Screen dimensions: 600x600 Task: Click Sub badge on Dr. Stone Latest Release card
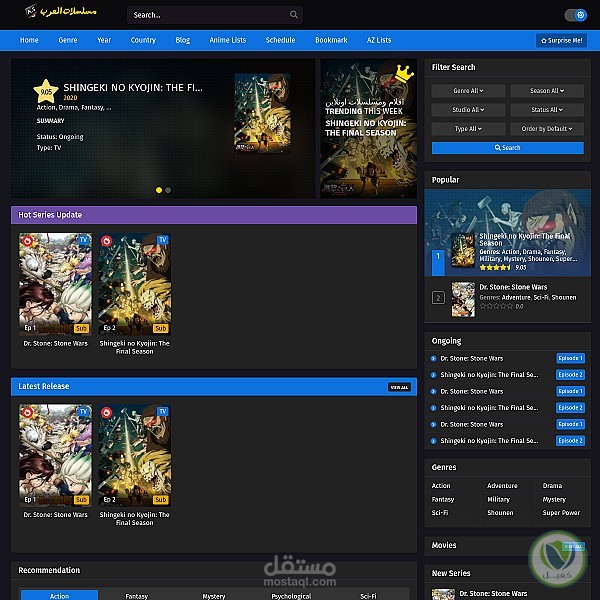(x=81, y=500)
